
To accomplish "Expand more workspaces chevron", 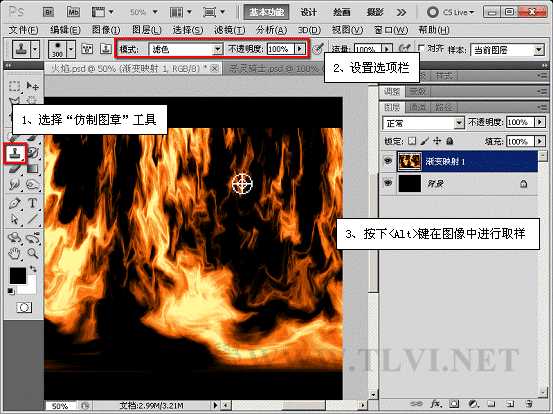I will click(401, 13).
